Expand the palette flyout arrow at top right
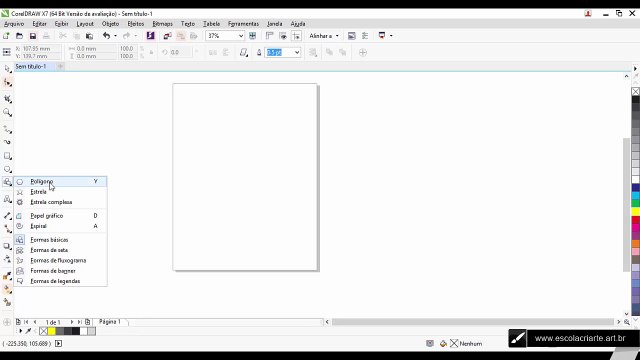The image size is (640, 360). click(636, 69)
